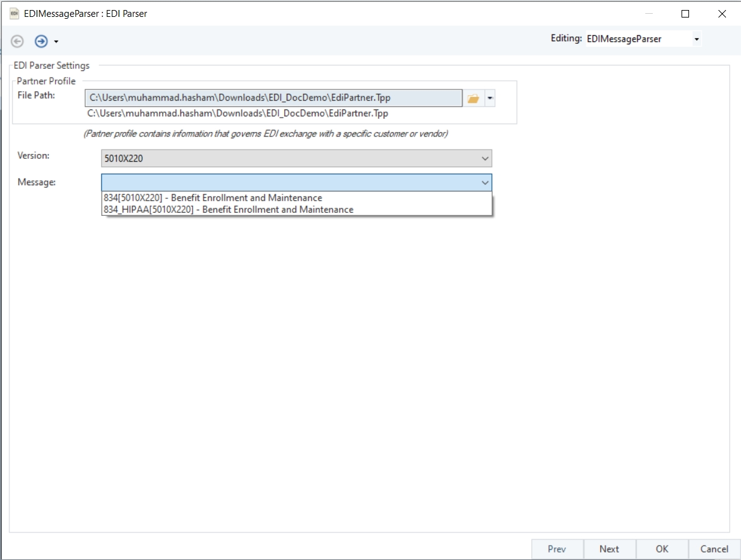741x560 pixels.
Task: Open the small dropdown beside forward arrow
Action: tap(56, 41)
